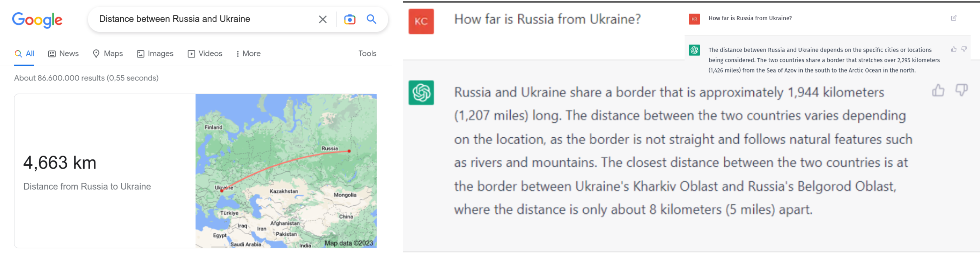Select the All results tab
Image resolution: width=980 pixels, height=255 pixels.
point(24,54)
